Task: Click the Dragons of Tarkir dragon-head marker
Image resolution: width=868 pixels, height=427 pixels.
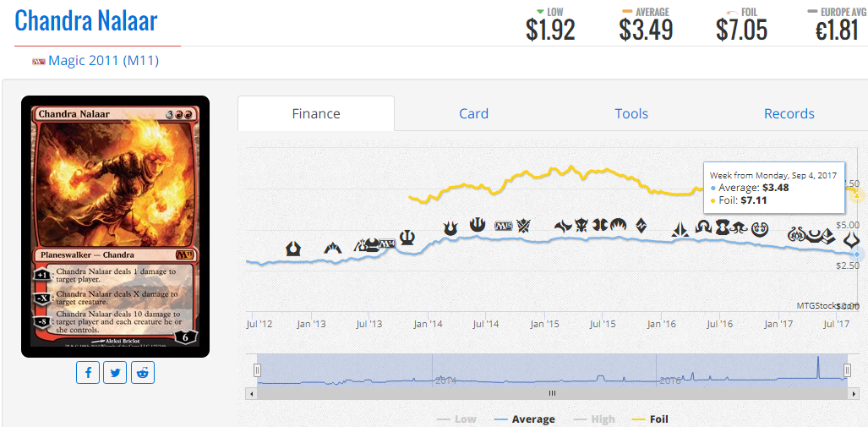Action: [581, 225]
